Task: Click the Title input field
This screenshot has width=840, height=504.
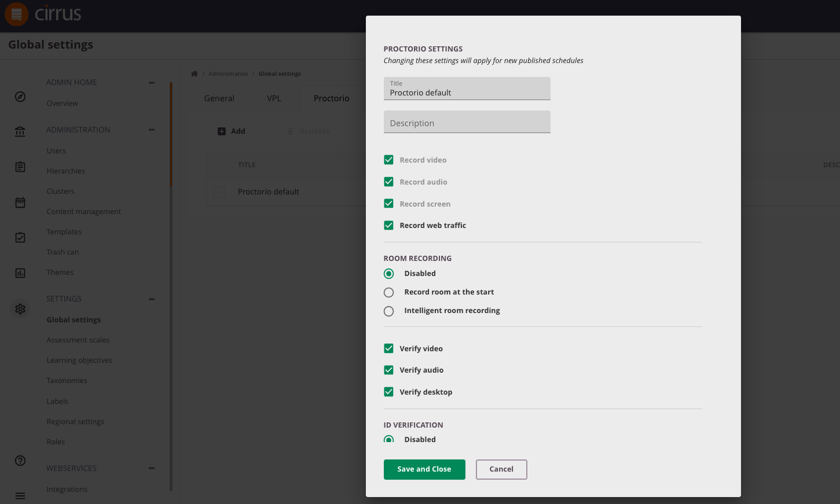Action: click(x=467, y=89)
